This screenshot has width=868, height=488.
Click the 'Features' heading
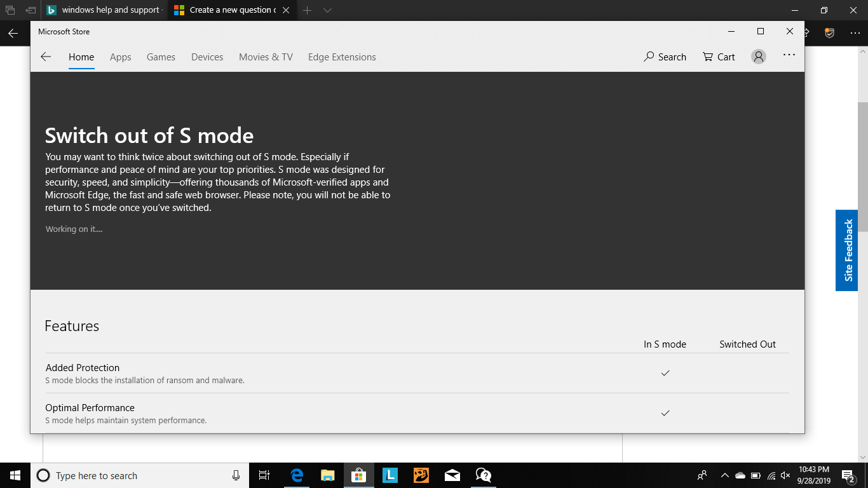(72, 326)
